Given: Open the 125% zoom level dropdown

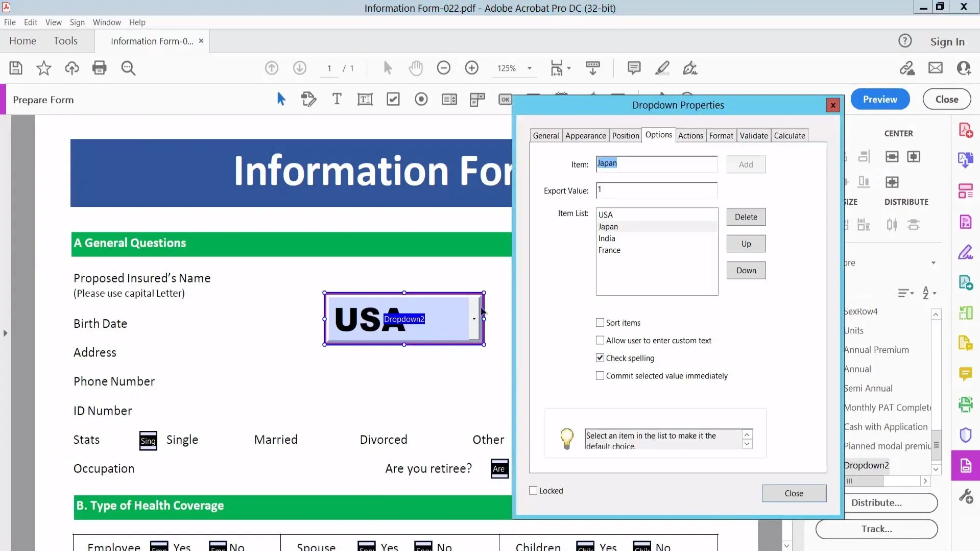Looking at the screenshot, I should pyautogui.click(x=530, y=68).
